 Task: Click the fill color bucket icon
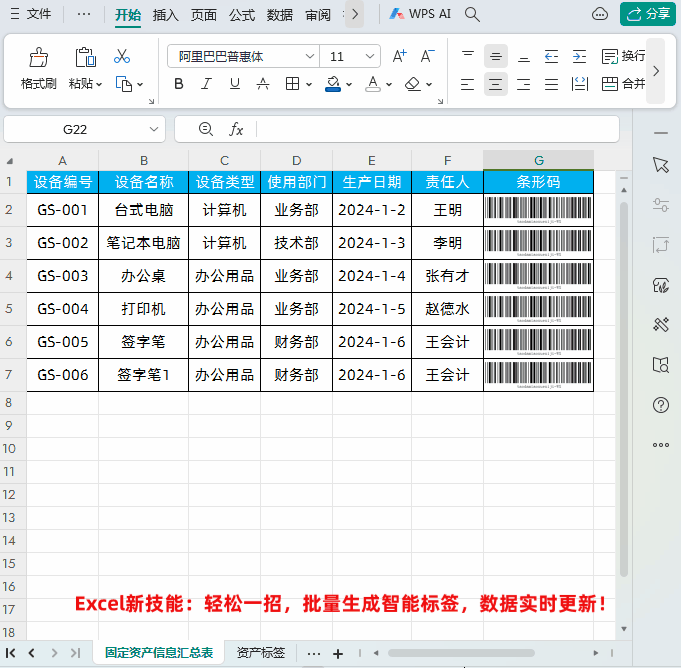pyautogui.click(x=333, y=83)
